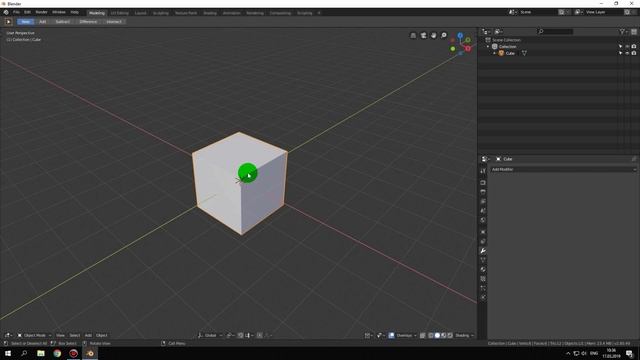Screen dimensions: 640x360
Task: Click the outliner search field
Action: pyautogui.click(x=556, y=31)
